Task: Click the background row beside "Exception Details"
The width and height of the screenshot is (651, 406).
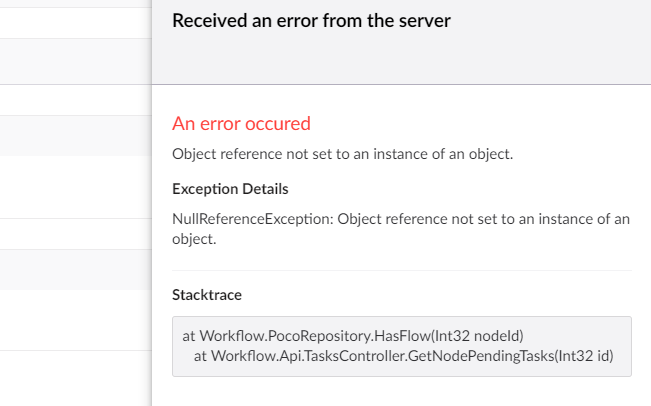Action: pos(76,187)
